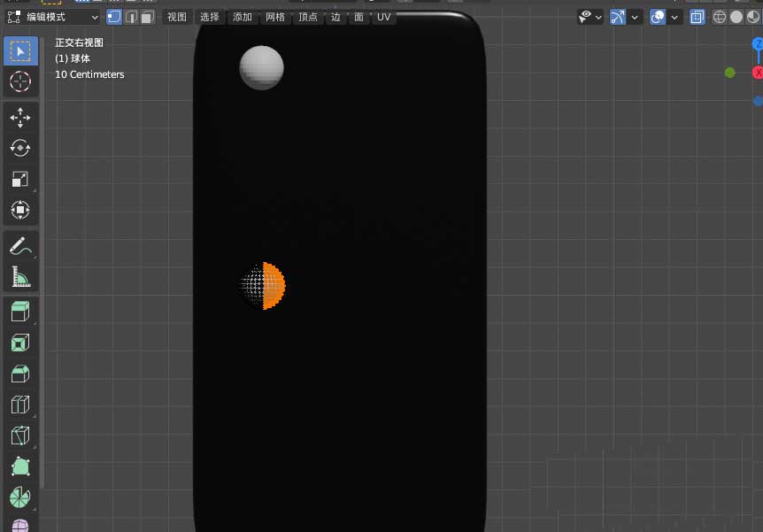763x532 pixels.
Task: Click the gray sphere in viewport
Action: click(262, 67)
